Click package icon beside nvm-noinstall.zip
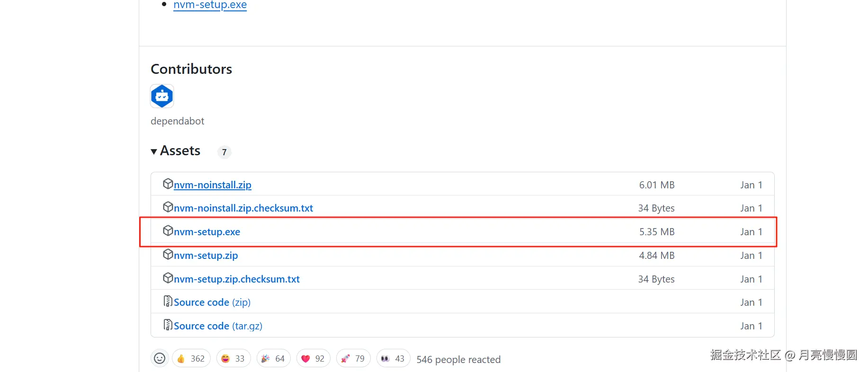The height and width of the screenshot is (372, 868). click(x=168, y=184)
